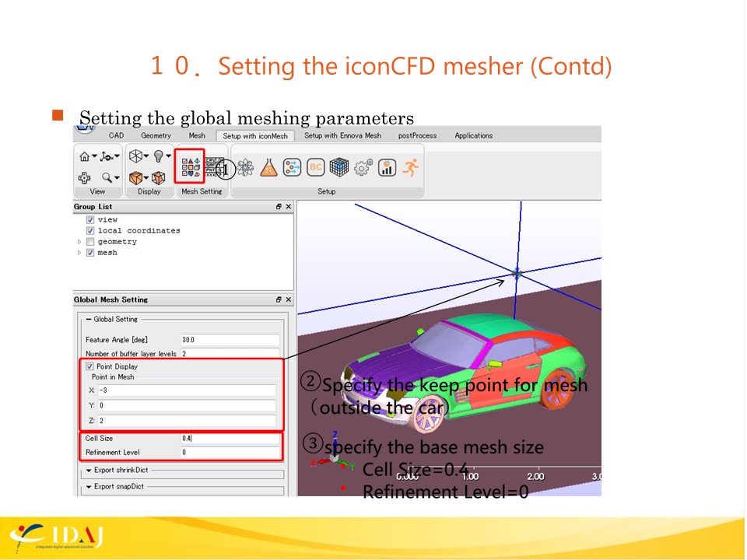Click the bar chart monitor icon
Image resolution: width=747 pixels, height=560 pixels.
click(x=388, y=167)
